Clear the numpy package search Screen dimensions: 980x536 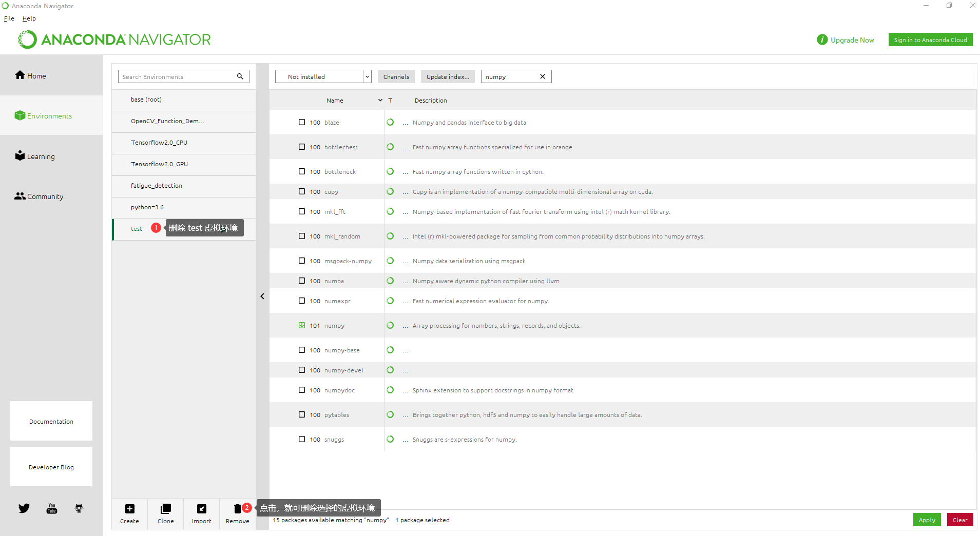pyautogui.click(x=543, y=76)
